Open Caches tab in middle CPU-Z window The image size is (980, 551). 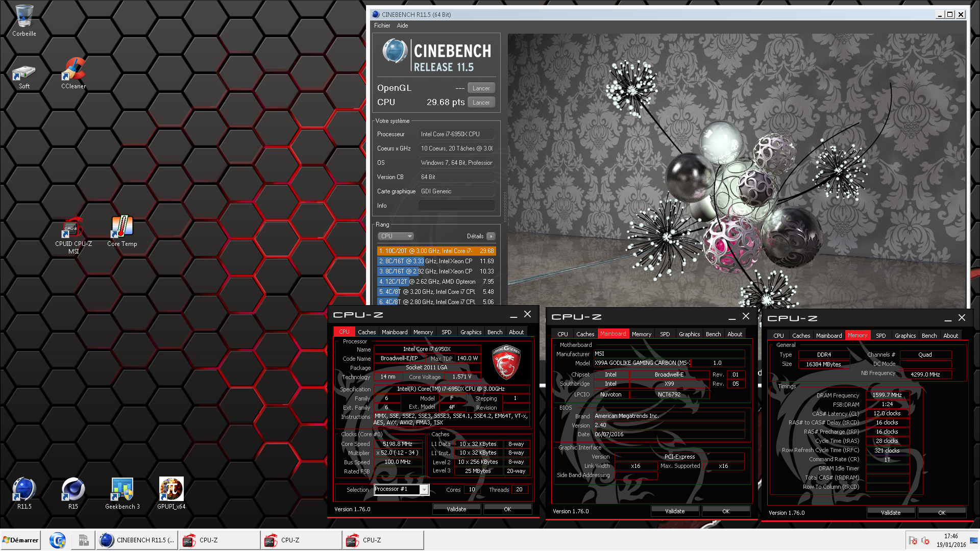point(585,334)
